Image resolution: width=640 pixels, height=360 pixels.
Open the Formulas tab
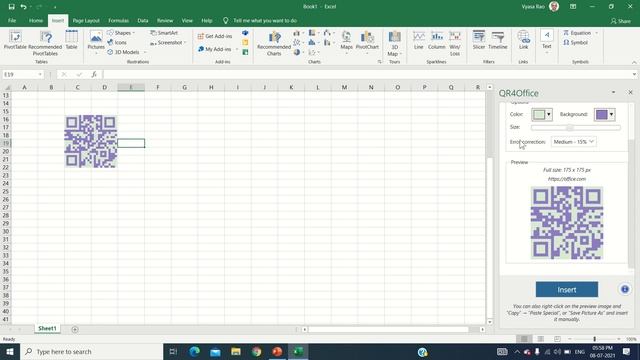click(118, 20)
